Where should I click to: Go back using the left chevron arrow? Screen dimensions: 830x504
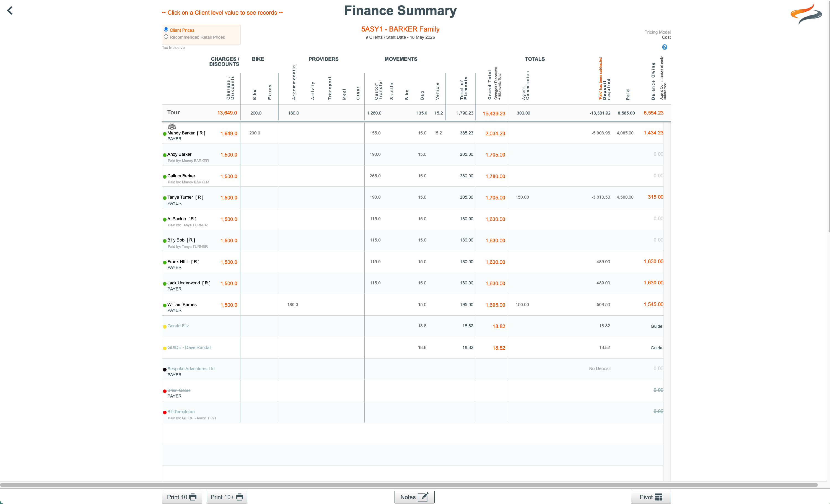(x=10, y=11)
